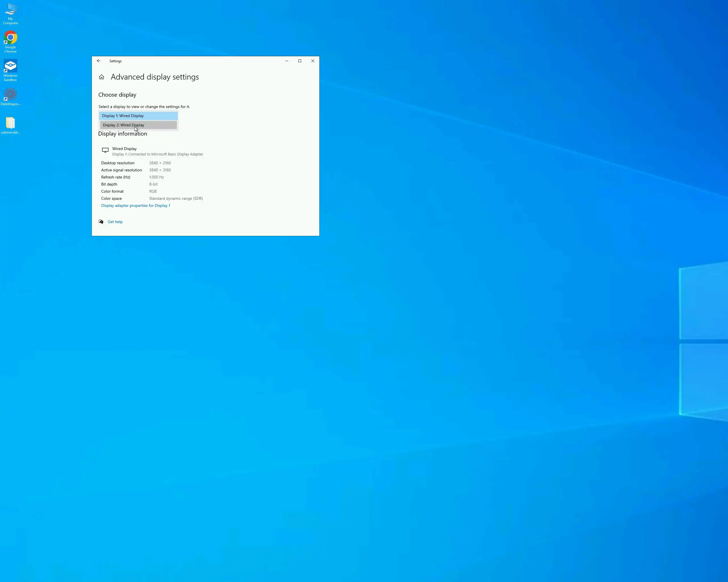
Task: Open the usbmmidd folder icon
Action: [11, 123]
